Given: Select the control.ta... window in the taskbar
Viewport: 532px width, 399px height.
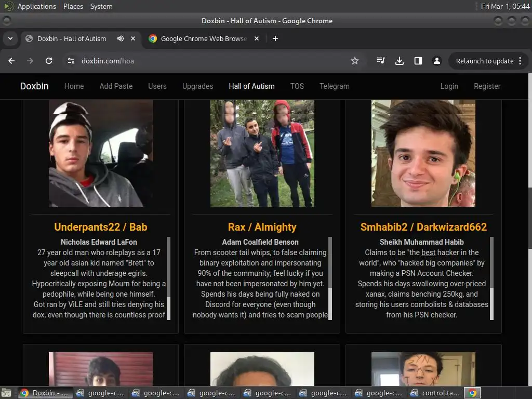Looking at the screenshot, I should (x=436, y=393).
